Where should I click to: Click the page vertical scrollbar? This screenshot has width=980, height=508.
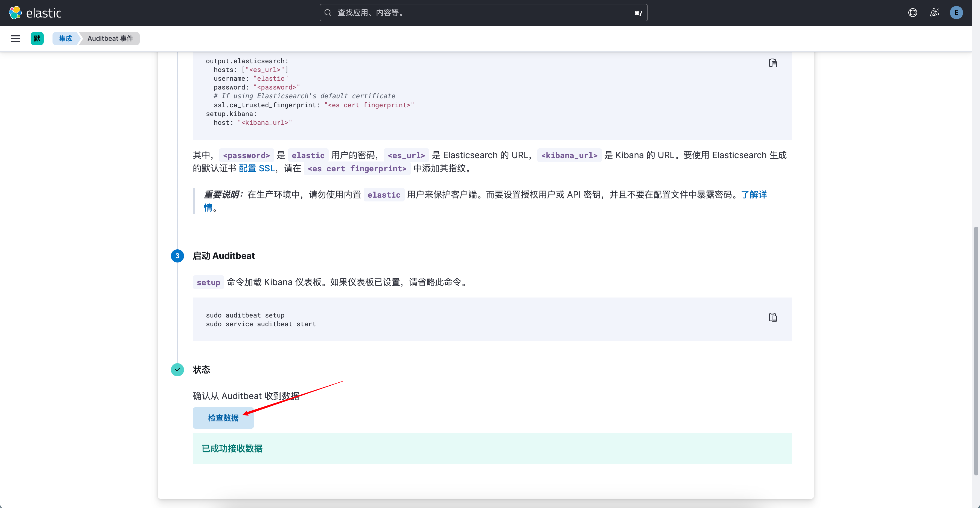tap(976, 350)
